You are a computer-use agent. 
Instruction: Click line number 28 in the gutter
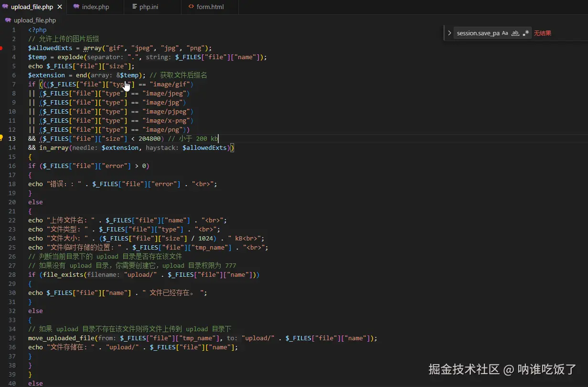[x=12, y=274]
